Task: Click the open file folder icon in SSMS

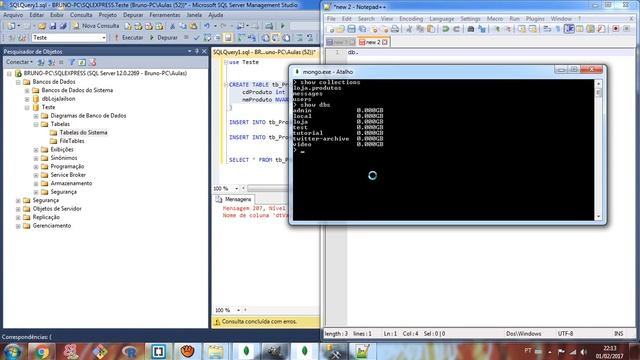Action: click(x=42, y=26)
